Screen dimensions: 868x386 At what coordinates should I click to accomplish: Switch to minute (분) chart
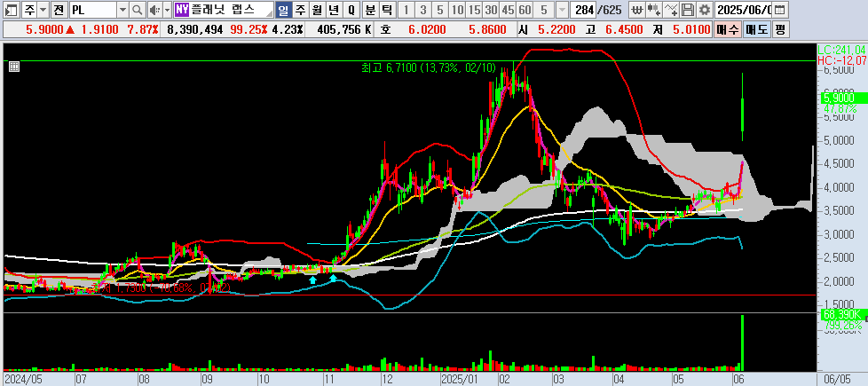pyautogui.click(x=371, y=10)
